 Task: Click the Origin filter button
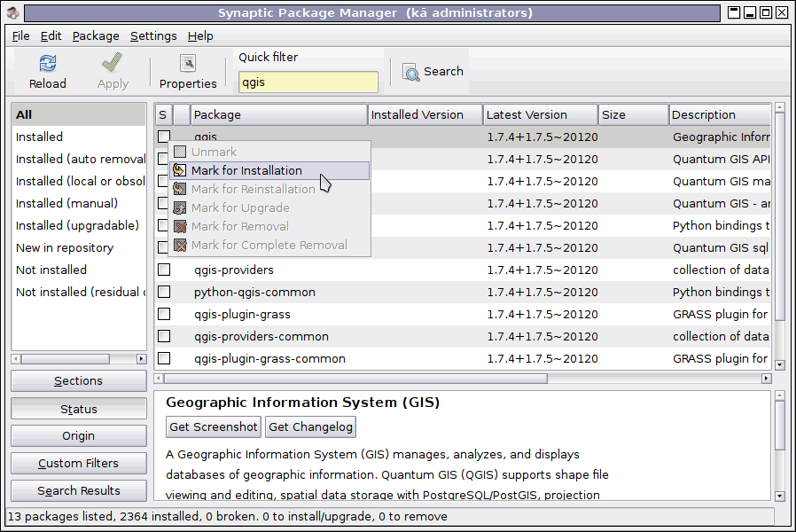79,435
